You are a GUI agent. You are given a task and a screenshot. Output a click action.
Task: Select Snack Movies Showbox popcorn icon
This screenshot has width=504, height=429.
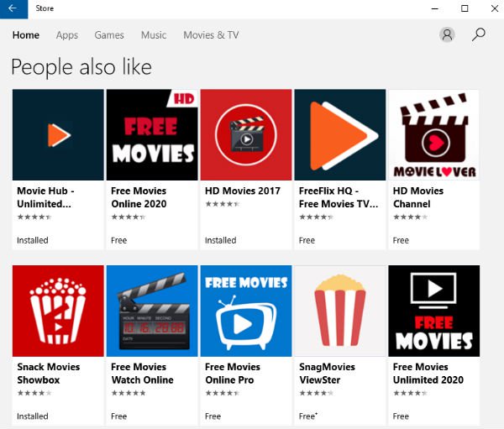coord(58,311)
